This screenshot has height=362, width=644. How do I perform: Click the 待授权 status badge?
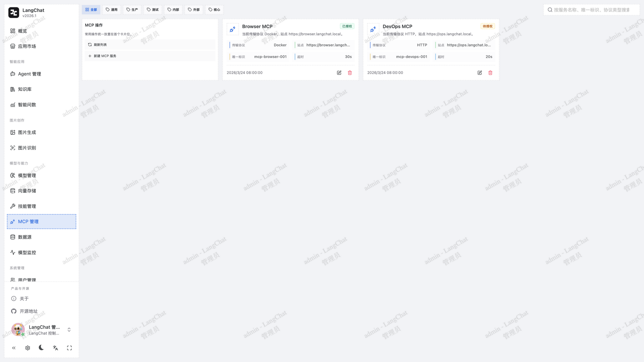pos(488,26)
